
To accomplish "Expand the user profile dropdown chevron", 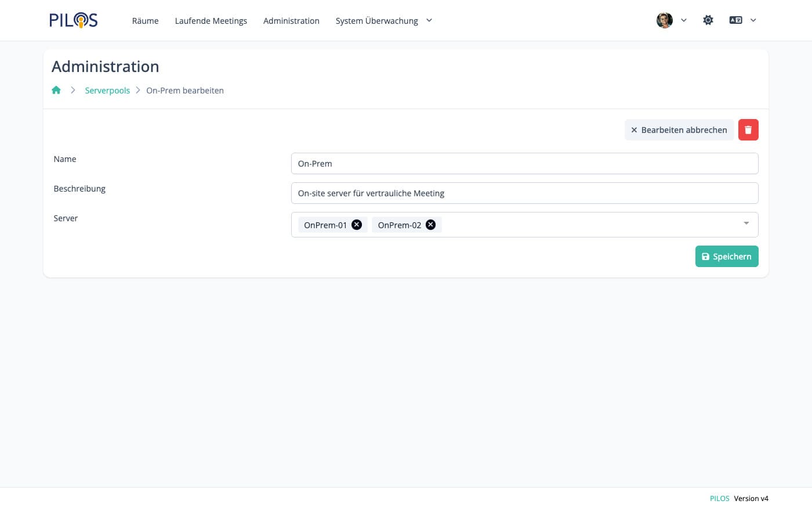I will pyautogui.click(x=684, y=20).
